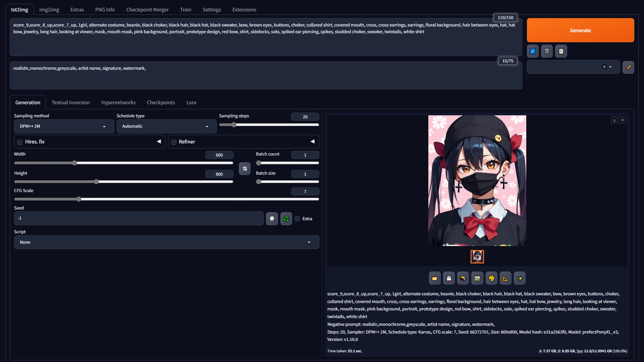Click the pencil edit styles icon
The height and width of the screenshot is (362, 644).
(628, 67)
